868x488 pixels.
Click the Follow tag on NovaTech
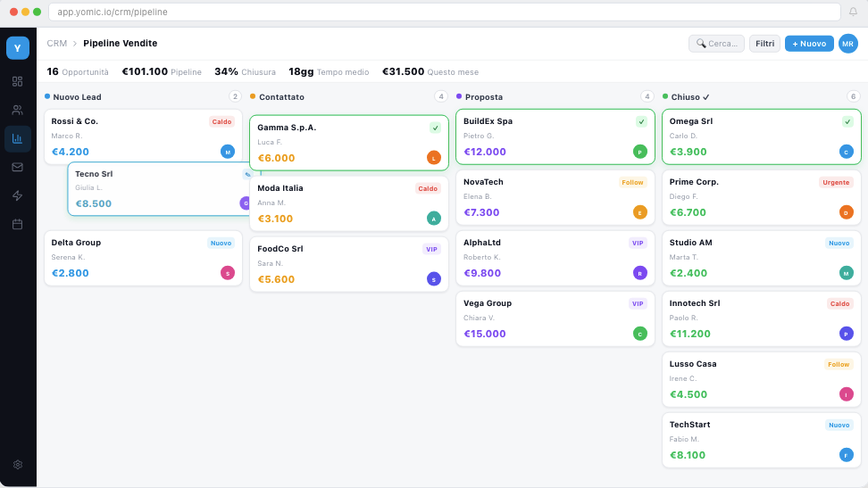pyautogui.click(x=633, y=183)
